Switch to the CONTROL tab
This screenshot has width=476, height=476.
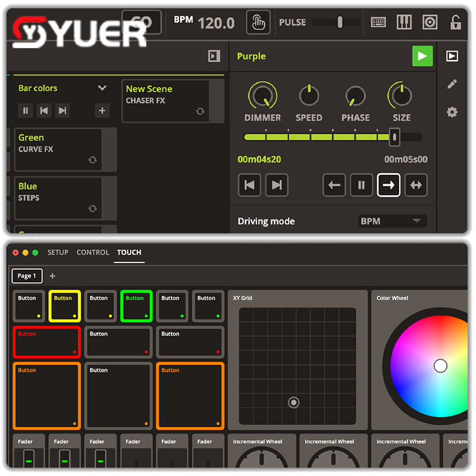click(93, 252)
